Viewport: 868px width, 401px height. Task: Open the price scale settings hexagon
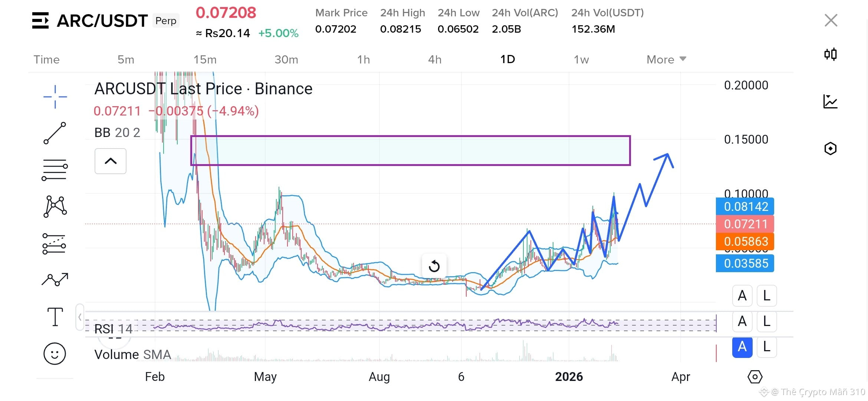click(755, 377)
